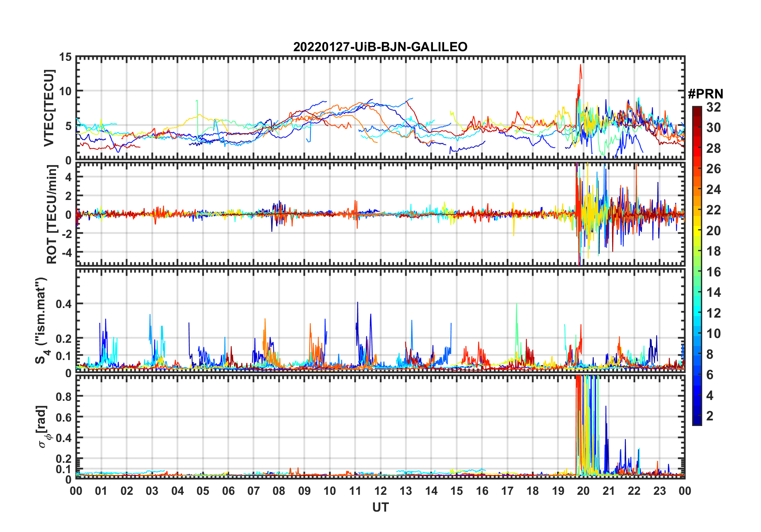Click x-axis hour tick 09
The height and width of the screenshot is (532, 761).
click(x=304, y=491)
